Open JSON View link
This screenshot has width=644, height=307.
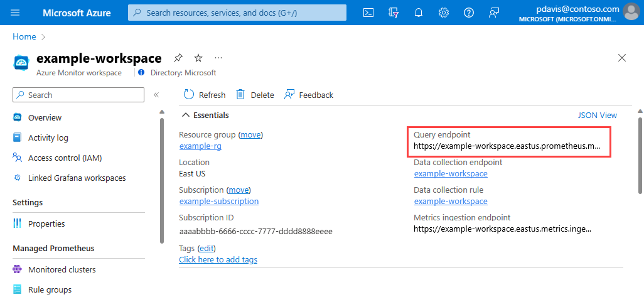tap(597, 115)
